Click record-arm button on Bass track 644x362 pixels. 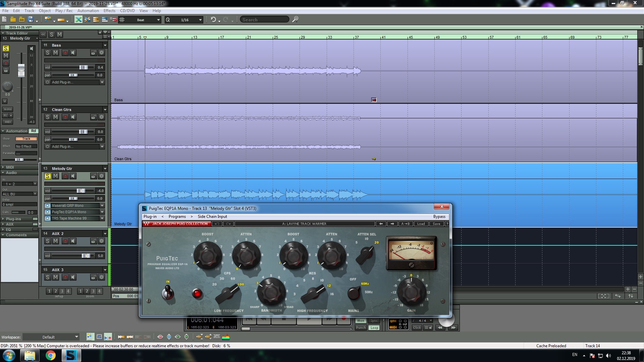pyautogui.click(x=65, y=53)
